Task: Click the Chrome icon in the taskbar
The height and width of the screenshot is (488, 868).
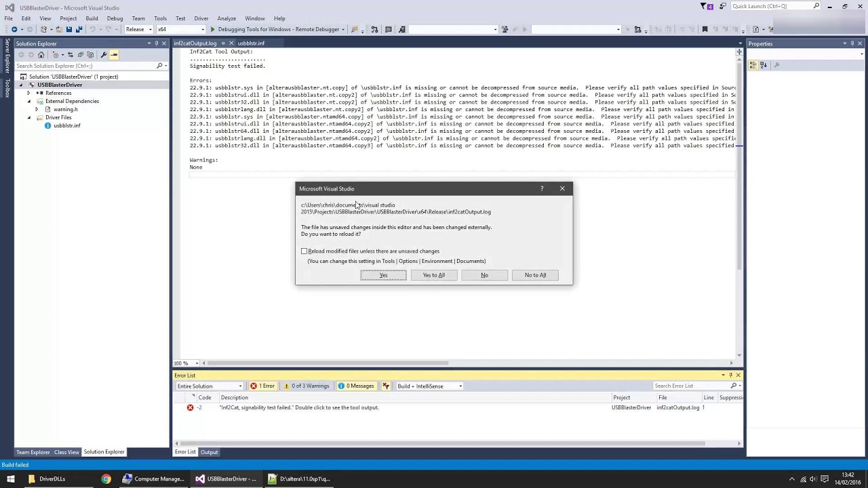Action: pos(106,479)
